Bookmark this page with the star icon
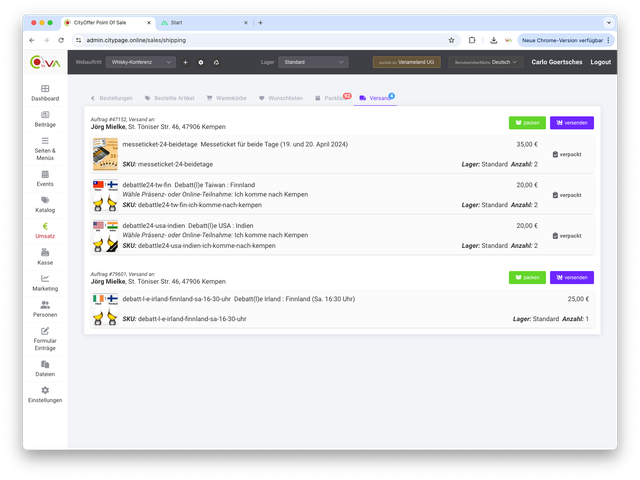 pyautogui.click(x=451, y=40)
